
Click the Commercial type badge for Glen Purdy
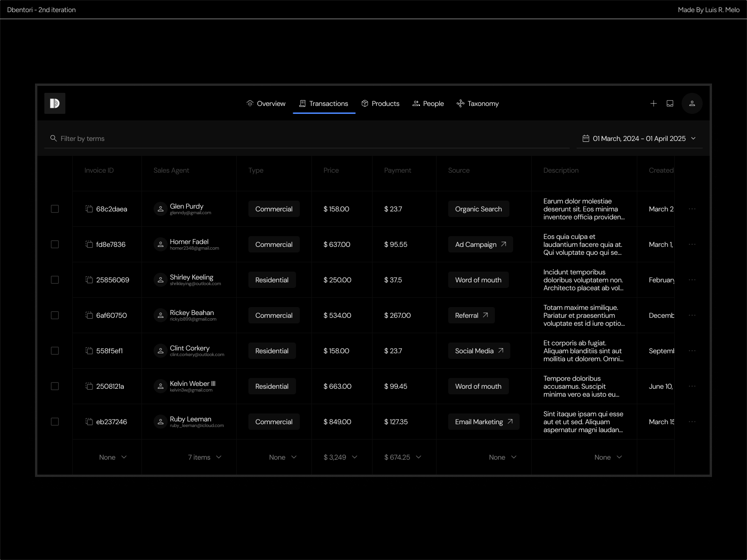[274, 209]
